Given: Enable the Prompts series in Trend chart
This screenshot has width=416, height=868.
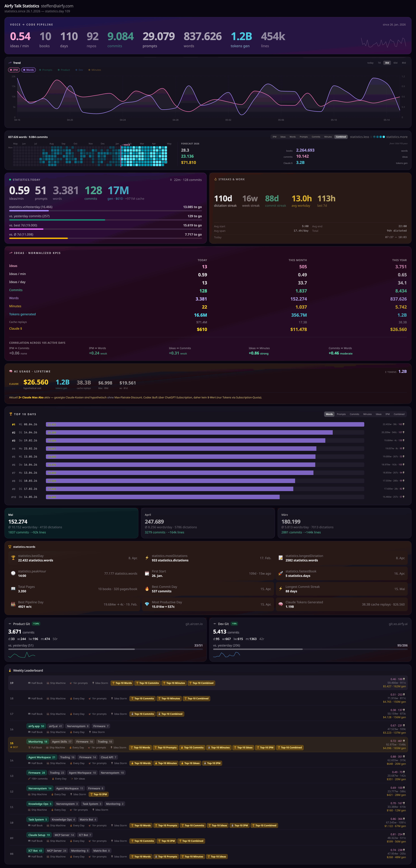Looking at the screenshot, I should (x=46, y=70).
